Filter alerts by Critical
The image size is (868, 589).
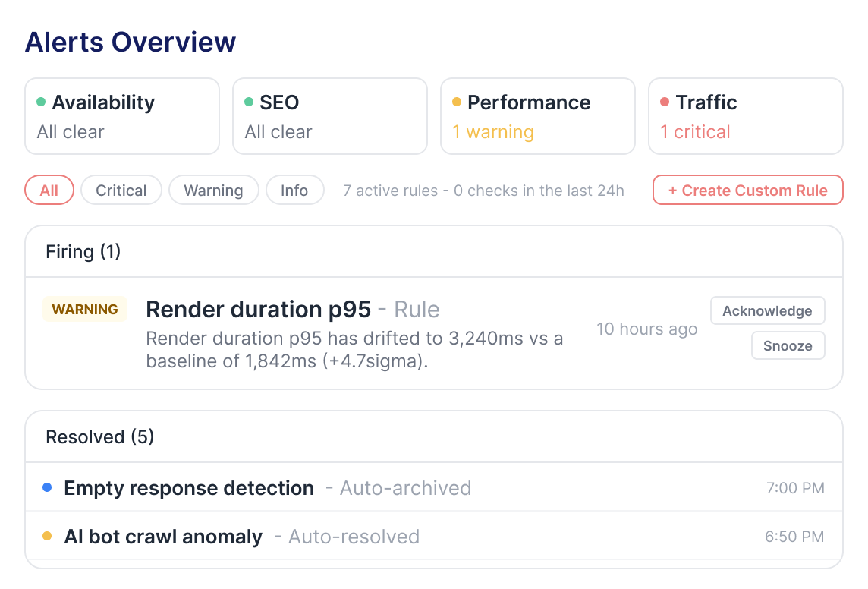(x=121, y=190)
